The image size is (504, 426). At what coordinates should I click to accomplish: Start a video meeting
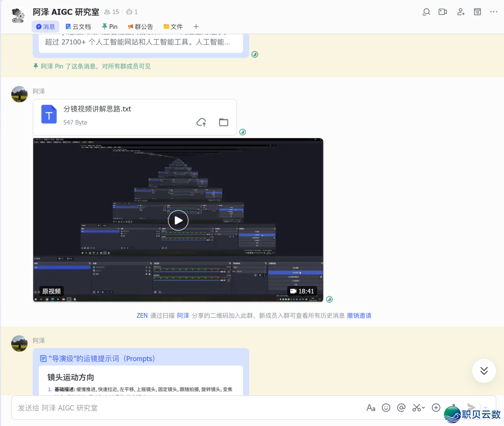[442, 12]
